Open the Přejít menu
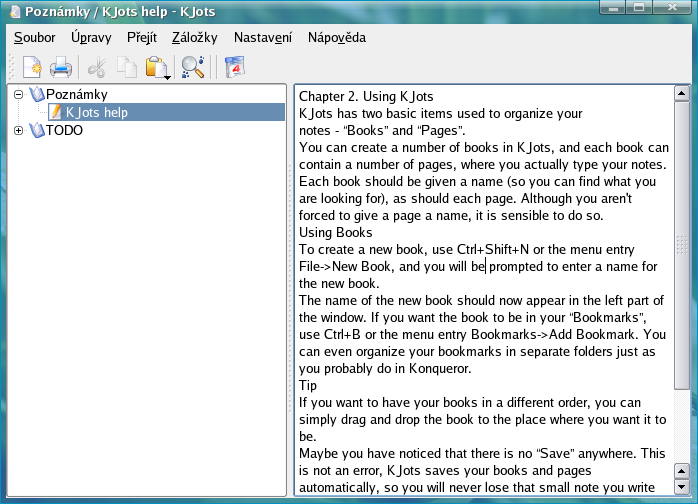698x504 pixels. [x=142, y=37]
